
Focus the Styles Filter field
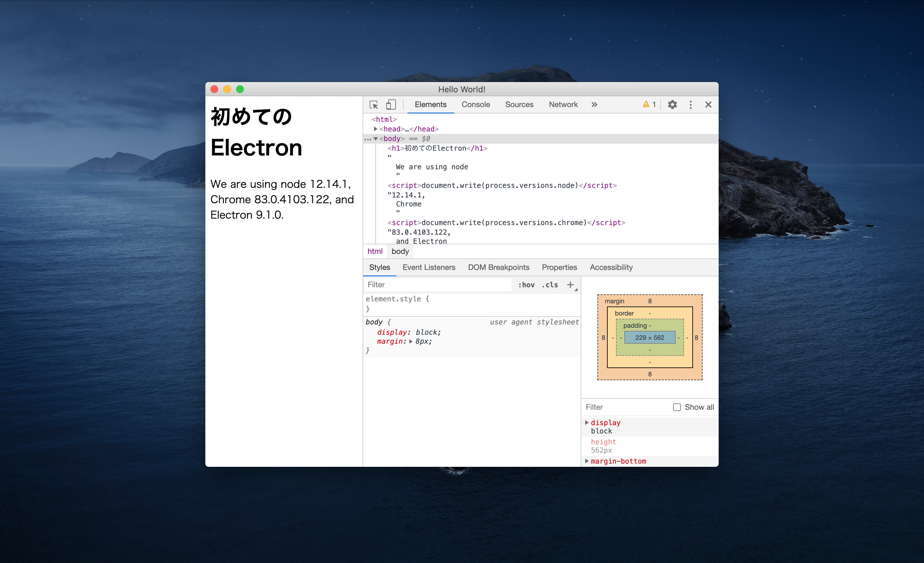click(x=438, y=285)
